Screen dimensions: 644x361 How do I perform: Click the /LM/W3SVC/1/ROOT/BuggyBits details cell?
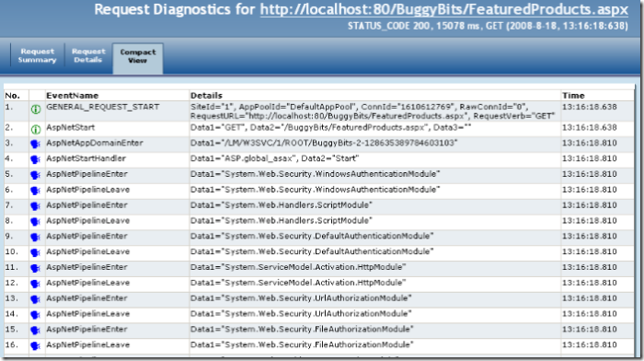[324, 143]
